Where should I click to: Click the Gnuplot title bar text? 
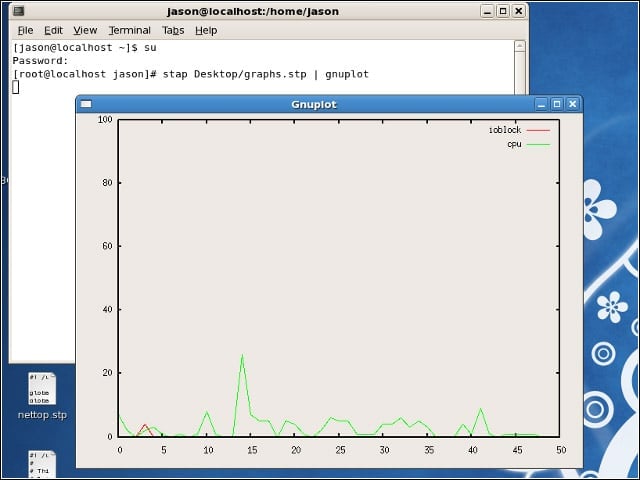[x=314, y=104]
